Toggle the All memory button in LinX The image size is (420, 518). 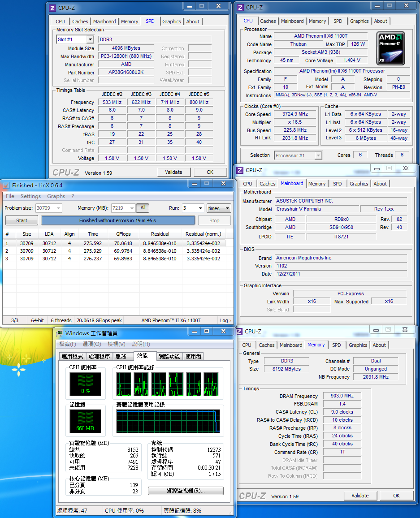point(143,208)
